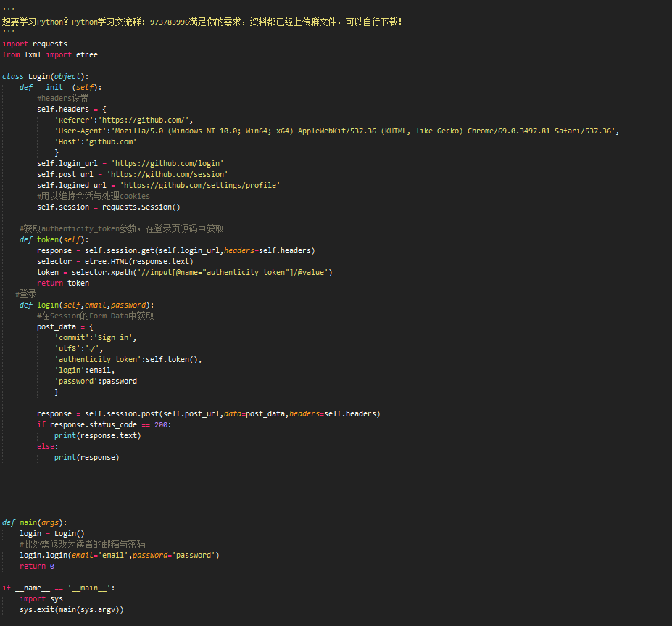The height and width of the screenshot is (626, 672).
Task: Click the 'else:' line
Action: (x=48, y=446)
